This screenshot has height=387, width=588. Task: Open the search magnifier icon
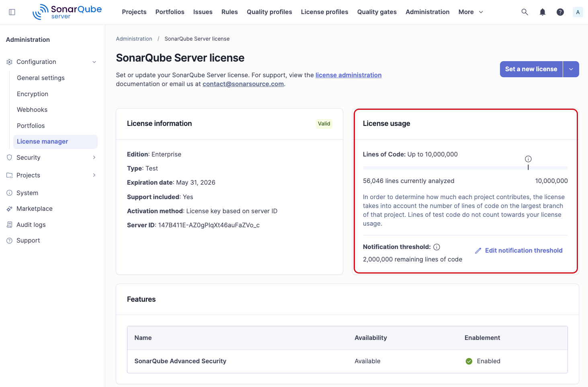(x=524, y=12)
